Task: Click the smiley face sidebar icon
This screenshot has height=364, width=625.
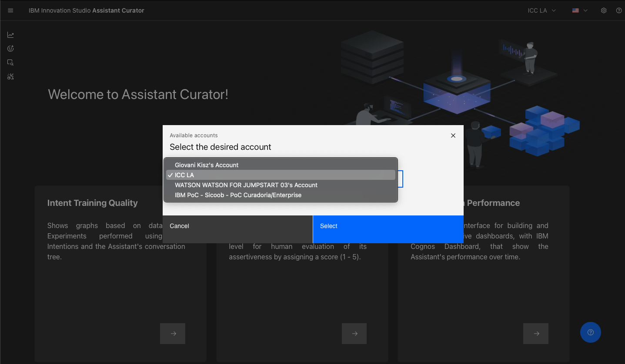Action: coord(10,49)
